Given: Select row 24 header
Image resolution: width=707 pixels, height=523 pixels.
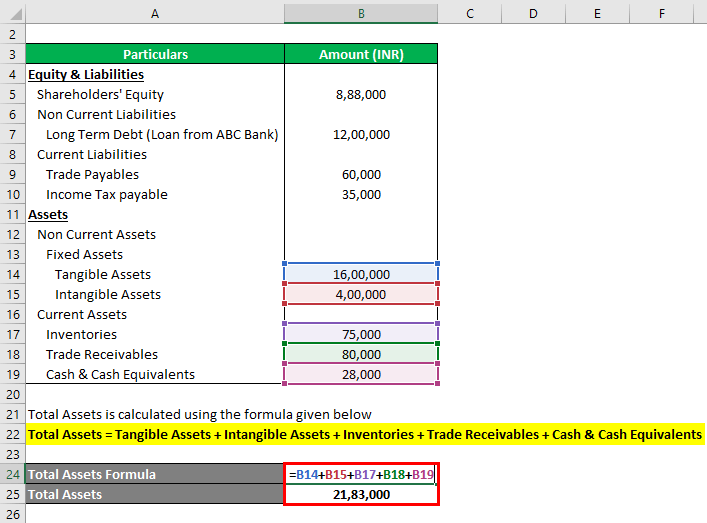Looking at the screenshot, I should point(13,474).
